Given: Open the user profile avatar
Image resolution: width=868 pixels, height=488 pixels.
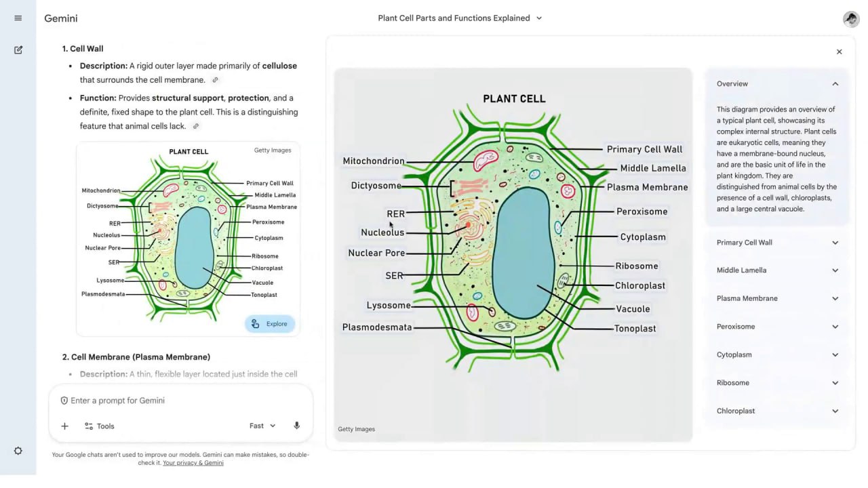Looking at the screenshot, I should pos(850,19).
